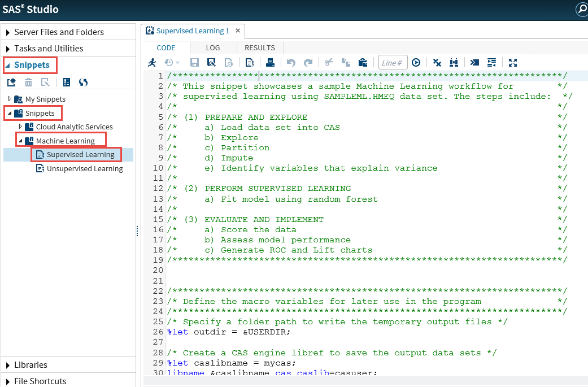Switch to the RESULTS tab
Viewport: 588px width, 387px height.
point(259,48)
